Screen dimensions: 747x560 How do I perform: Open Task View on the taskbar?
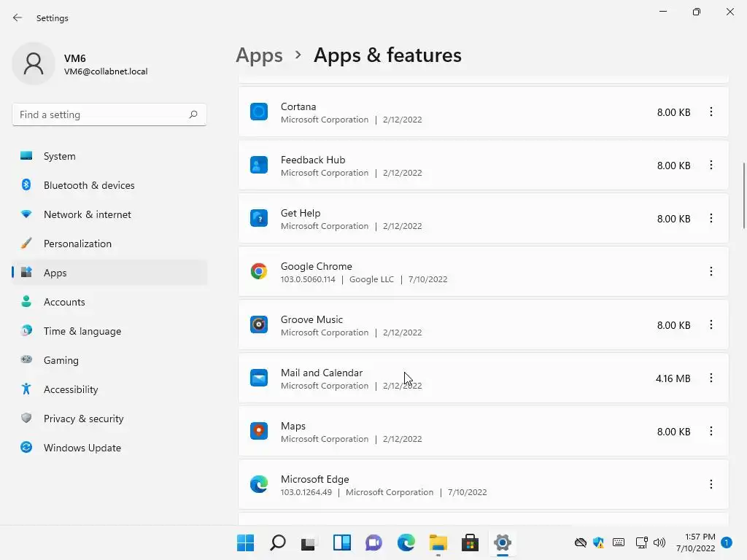(x=309, y=542)
